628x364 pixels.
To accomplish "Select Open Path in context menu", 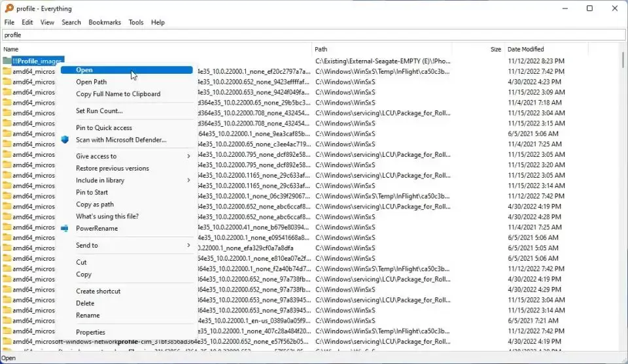I will [x=92, y=82].
